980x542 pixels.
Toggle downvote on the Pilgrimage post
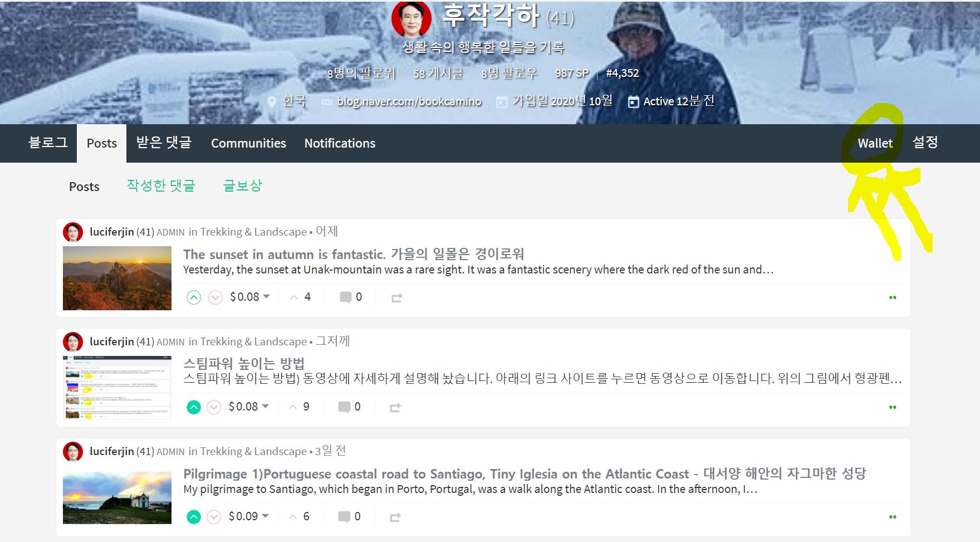214,517
